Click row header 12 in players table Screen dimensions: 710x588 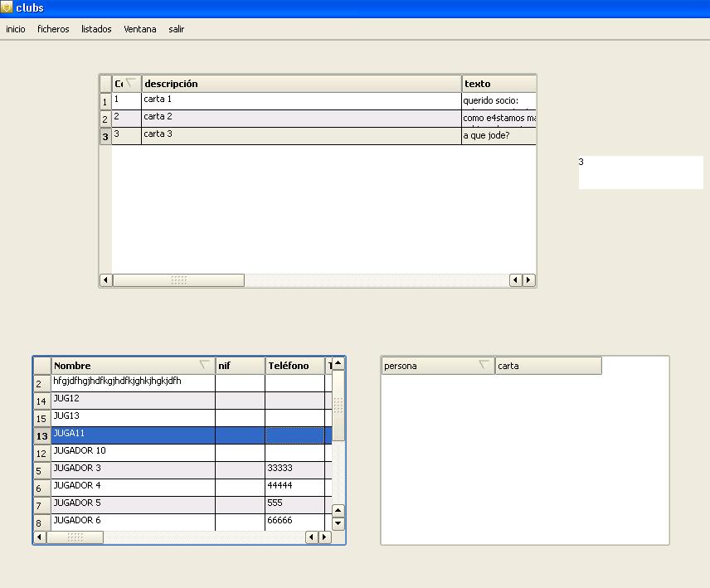click(x=42, y=453)
